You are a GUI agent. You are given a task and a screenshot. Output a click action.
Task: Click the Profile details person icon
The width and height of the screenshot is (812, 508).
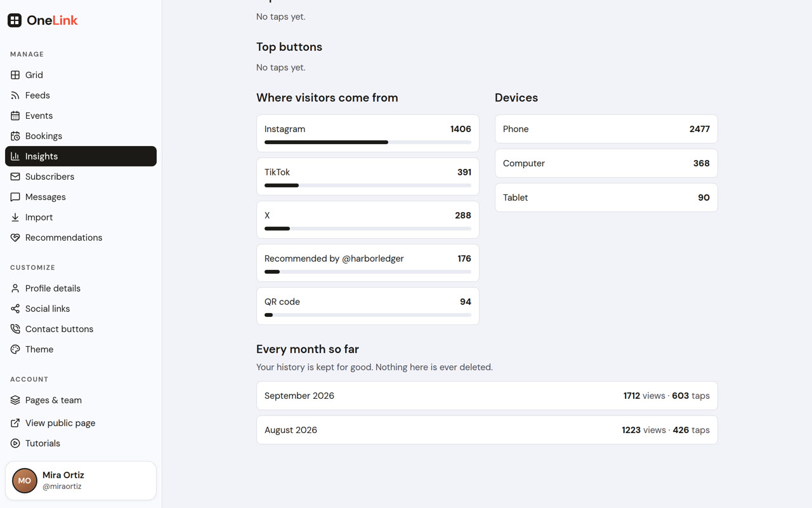15,288
